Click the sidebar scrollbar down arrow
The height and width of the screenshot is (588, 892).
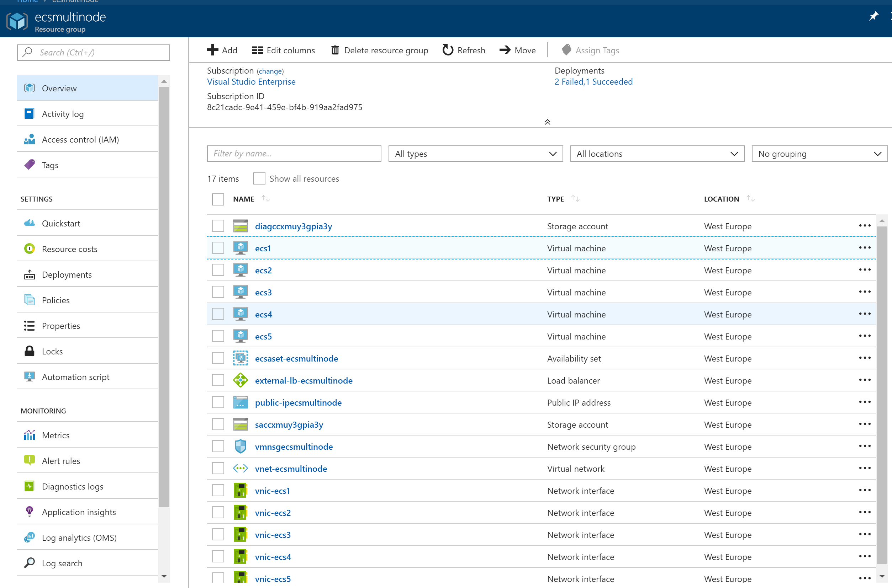click(x=164, y=576)
